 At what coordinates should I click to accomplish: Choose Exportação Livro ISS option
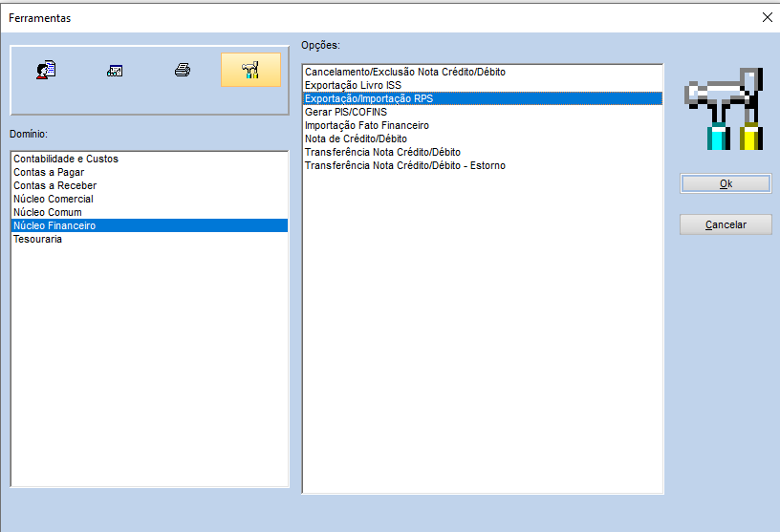[354, 85]
